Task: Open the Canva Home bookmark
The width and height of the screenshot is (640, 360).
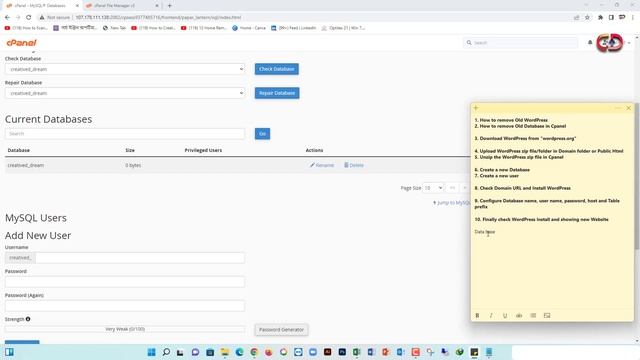Action: tap(249, 28)
